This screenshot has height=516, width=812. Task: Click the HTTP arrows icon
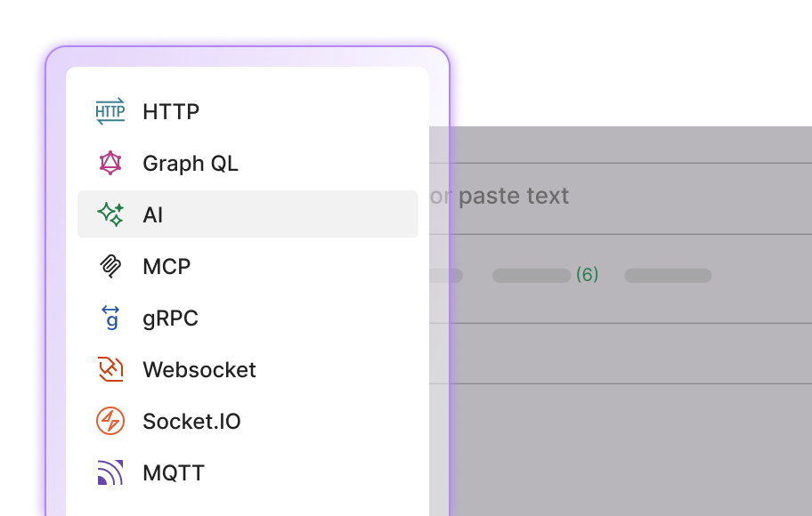click(110, 112)
